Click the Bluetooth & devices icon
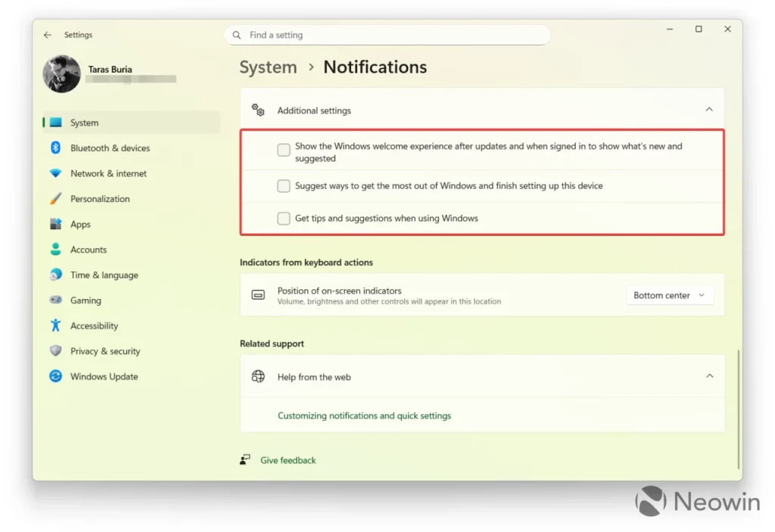The width and height of the screenshot is (775, 532). 55,148
